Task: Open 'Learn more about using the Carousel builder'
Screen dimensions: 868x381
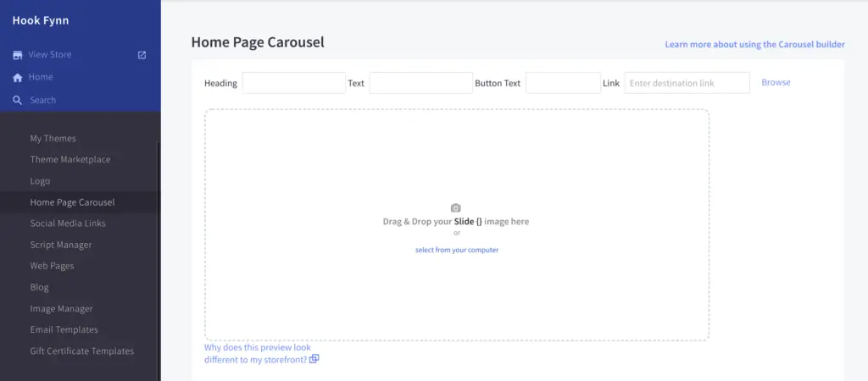Action: click(754, 44)
